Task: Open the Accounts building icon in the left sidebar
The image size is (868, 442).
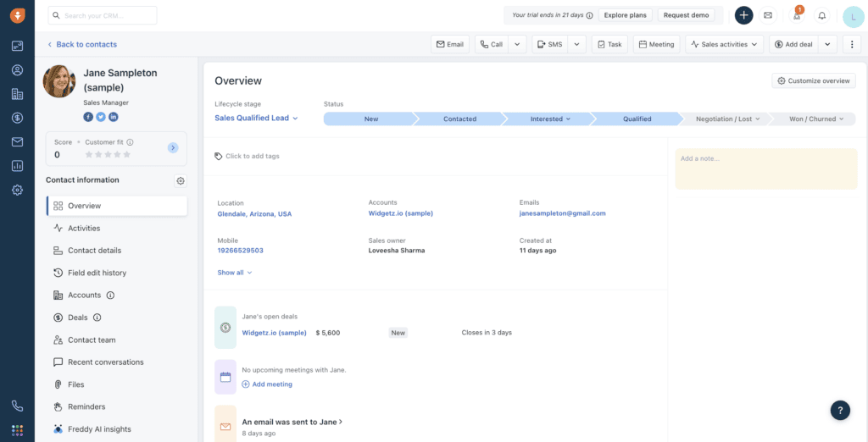Action: pyautogui.click(x=17, y=94)
